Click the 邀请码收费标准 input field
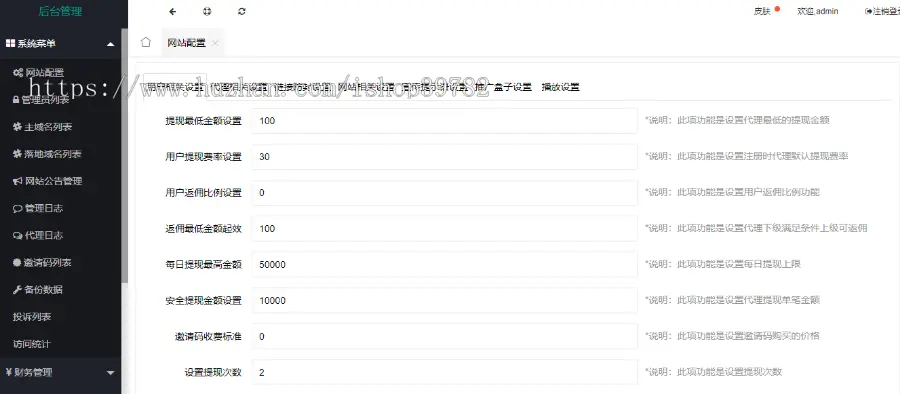 pyautogui.click(x=444, y=337)
